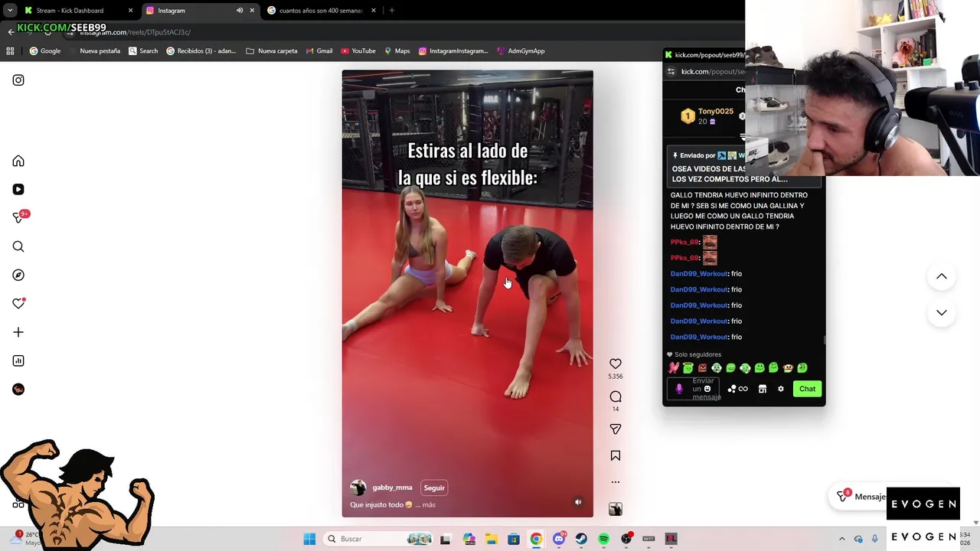Image resolution: width=980 pixels, height=551 pixels.
Task: Open profile avatar in Instagram sidebar
Action: (18, 390)
